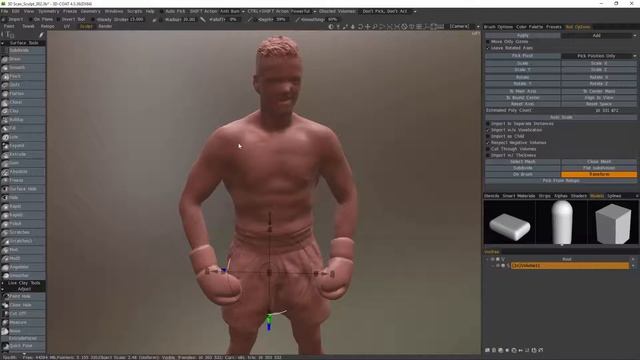
Task: Select the Smooth sculpt tool
Action: (23, 68)
